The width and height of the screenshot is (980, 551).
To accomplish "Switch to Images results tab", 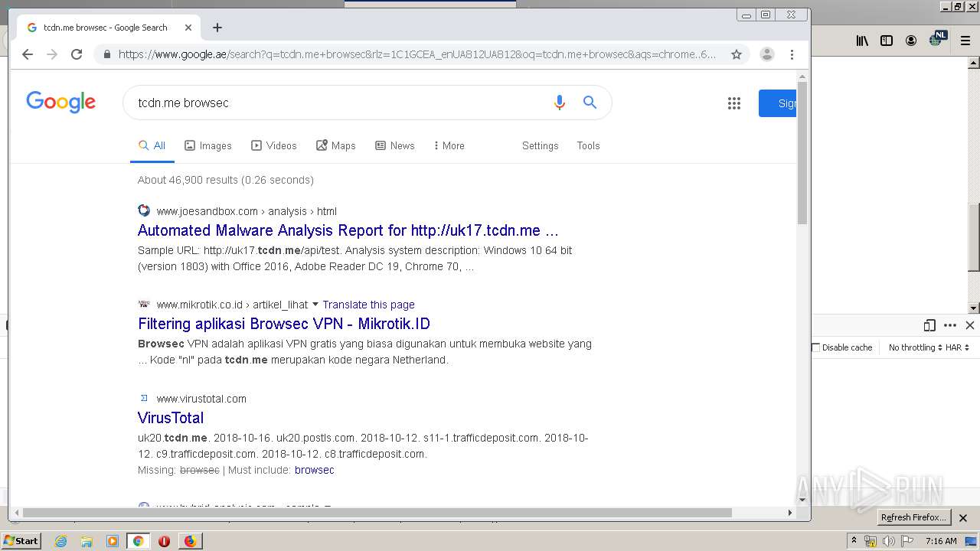I will (x=208, y=145).
